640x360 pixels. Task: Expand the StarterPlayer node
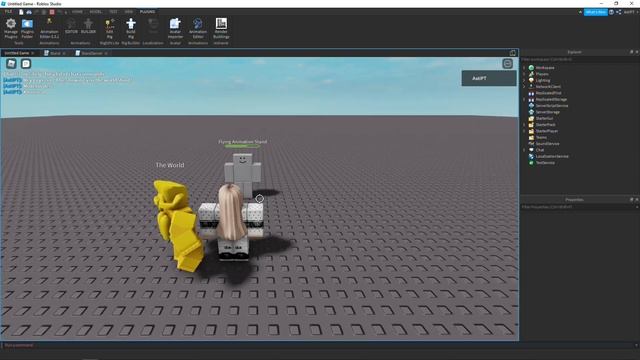pyautogui.click(x=524, y=131)
